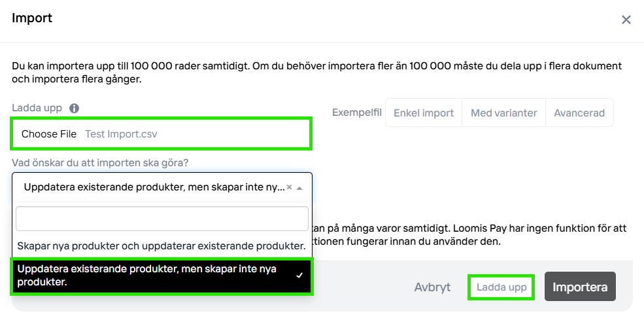
Task: Click the 'Exempelfil' label
Action: [x=356, y=113]
